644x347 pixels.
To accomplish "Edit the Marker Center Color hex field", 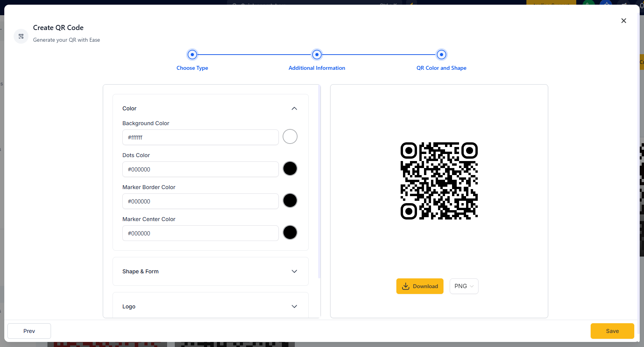I will coord(201,233).
